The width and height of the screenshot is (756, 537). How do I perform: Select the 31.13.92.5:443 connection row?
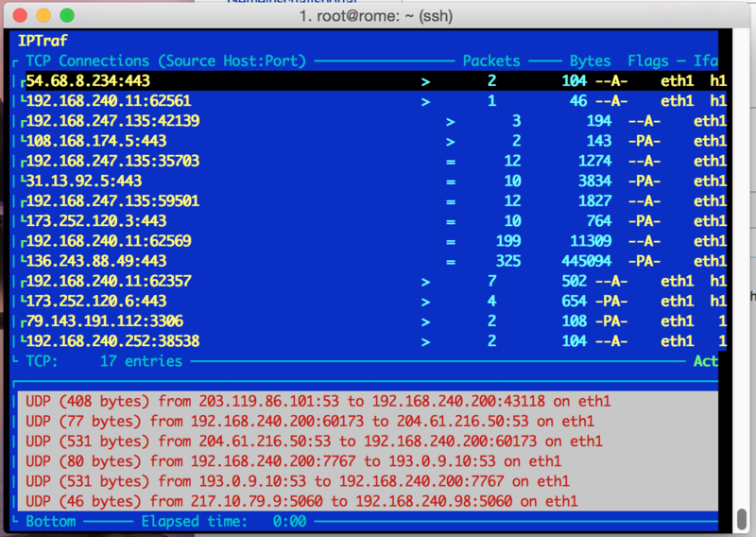(x=80, y=181)
